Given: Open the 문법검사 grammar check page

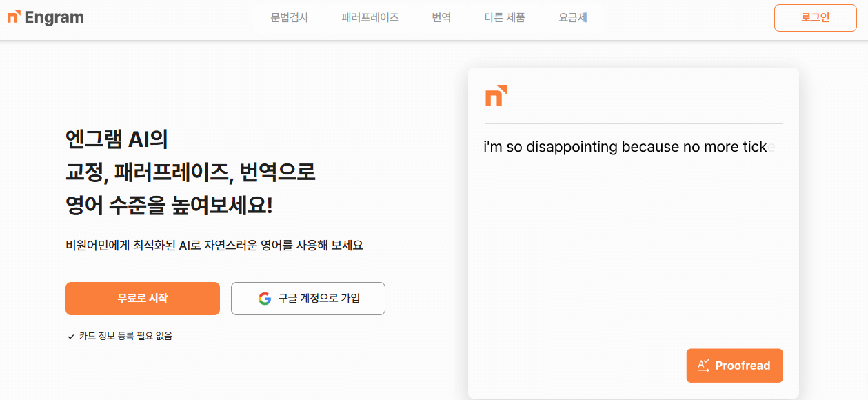Looking at the screenshot, I should (289, 17).
